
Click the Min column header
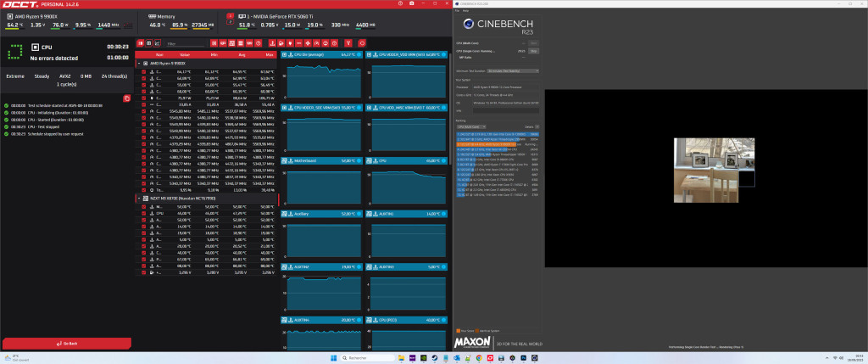[214, 55]
